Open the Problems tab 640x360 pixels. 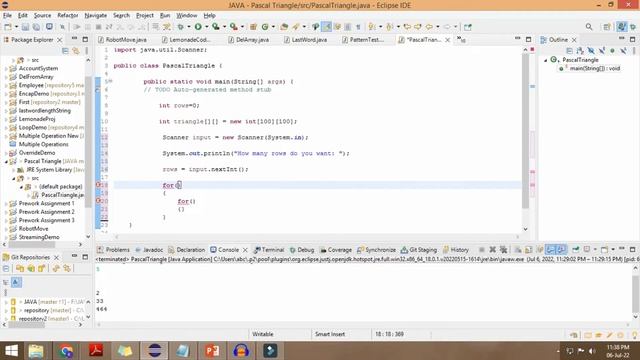point(113,250)
